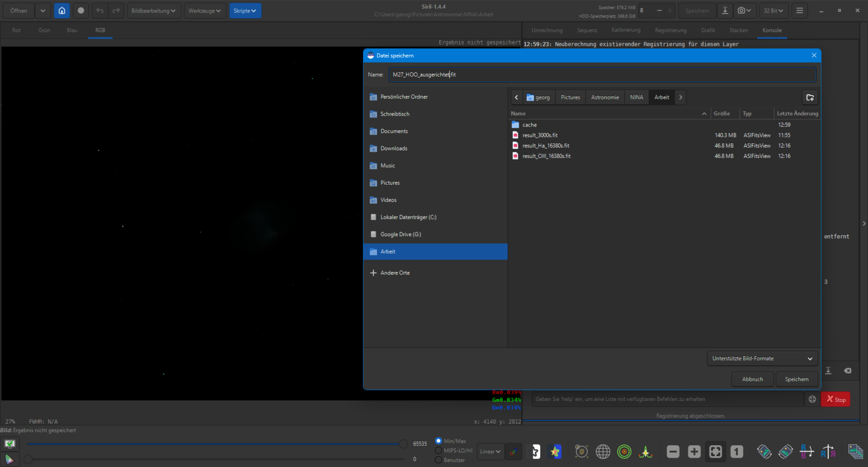Click the Öffnen button
Viewport: 868px width, 467px height.
(x=18, y=11)
